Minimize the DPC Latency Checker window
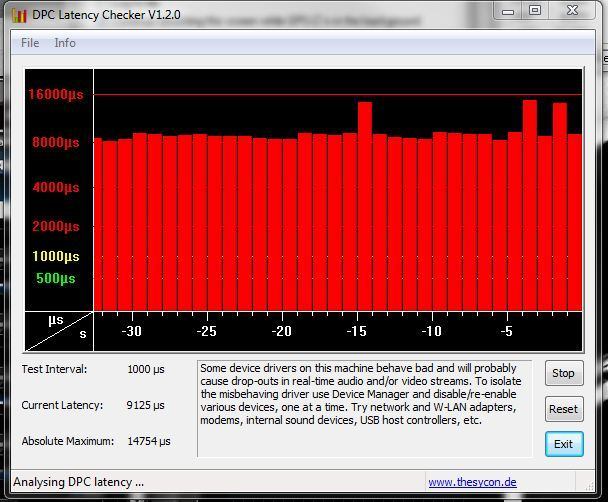 click(508, 11)
